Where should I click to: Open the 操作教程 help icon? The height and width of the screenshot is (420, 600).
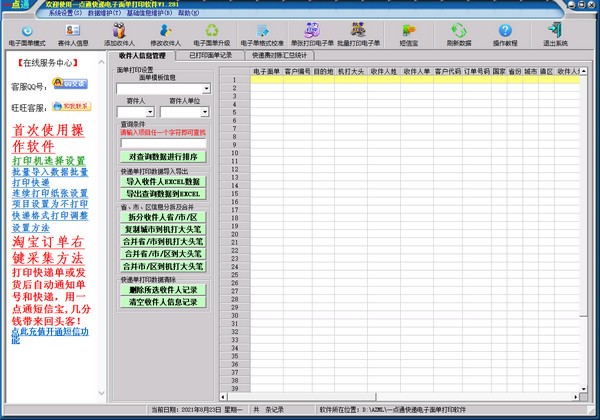click(x=505, y=32)
